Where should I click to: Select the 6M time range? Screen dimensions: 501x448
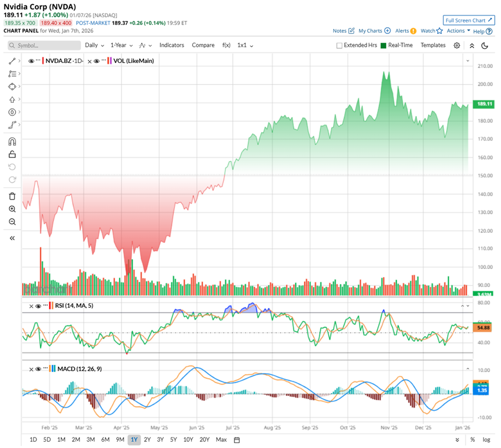[x=106, y=440]
